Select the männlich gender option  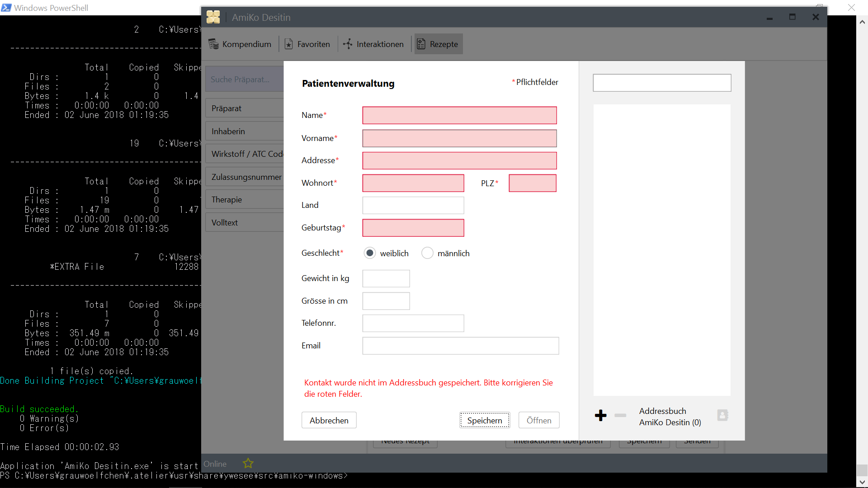[x=427, y=253]
